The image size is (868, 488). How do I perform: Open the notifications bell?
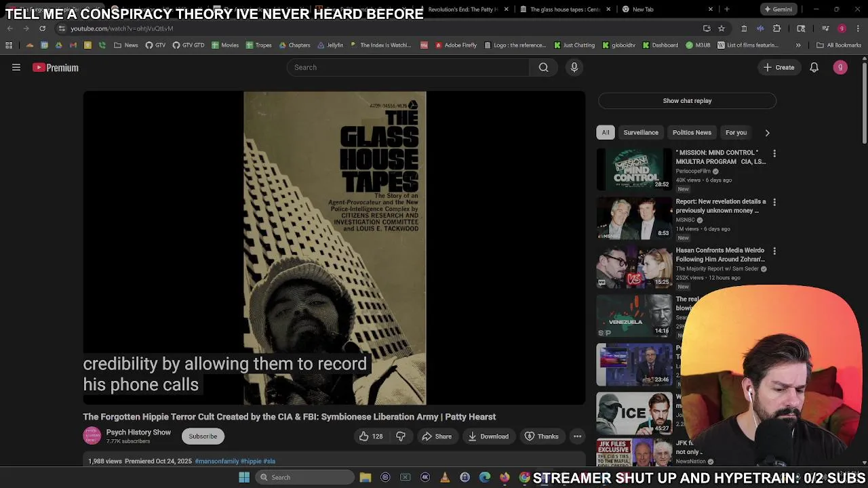pos(814,67)
